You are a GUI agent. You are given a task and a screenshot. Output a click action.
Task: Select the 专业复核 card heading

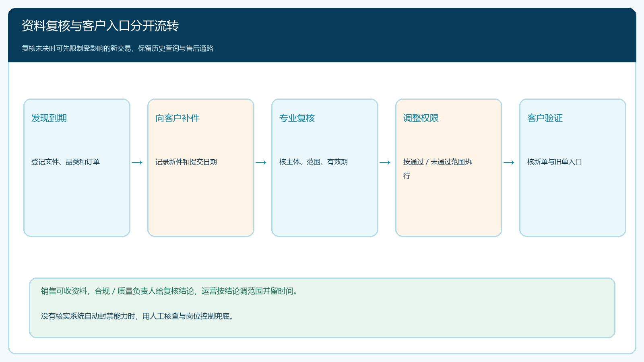tap(297, 118)
